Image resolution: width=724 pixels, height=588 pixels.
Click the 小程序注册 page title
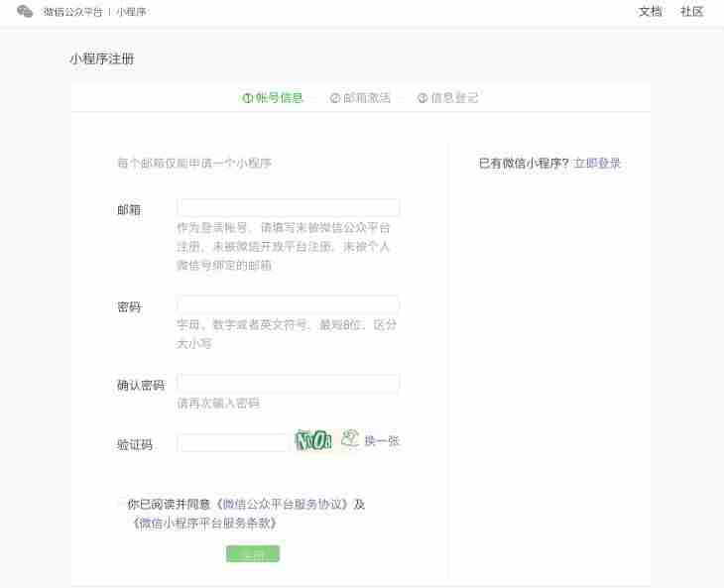(x=102, y=59)
